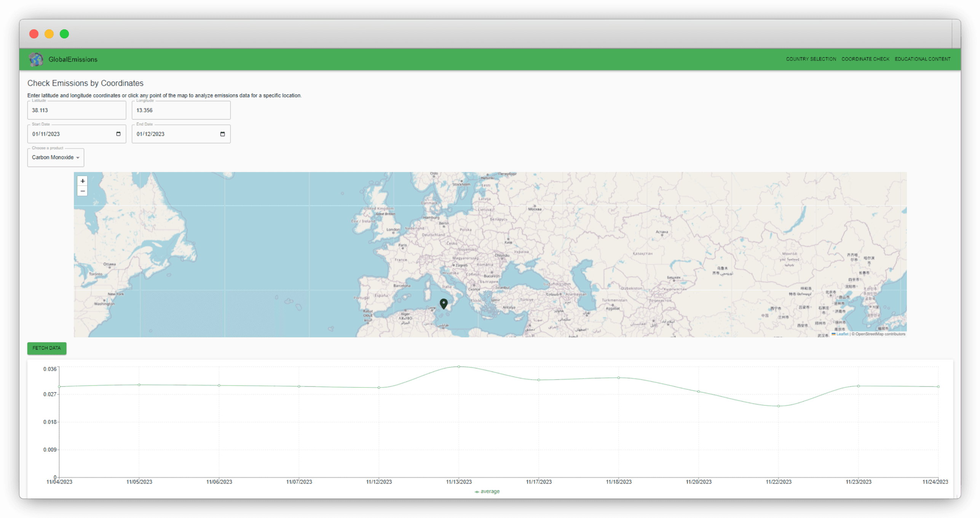This screenshot has width=980, height=518.
Task: Focus the Latitude input field
Action: pos(77,110)
